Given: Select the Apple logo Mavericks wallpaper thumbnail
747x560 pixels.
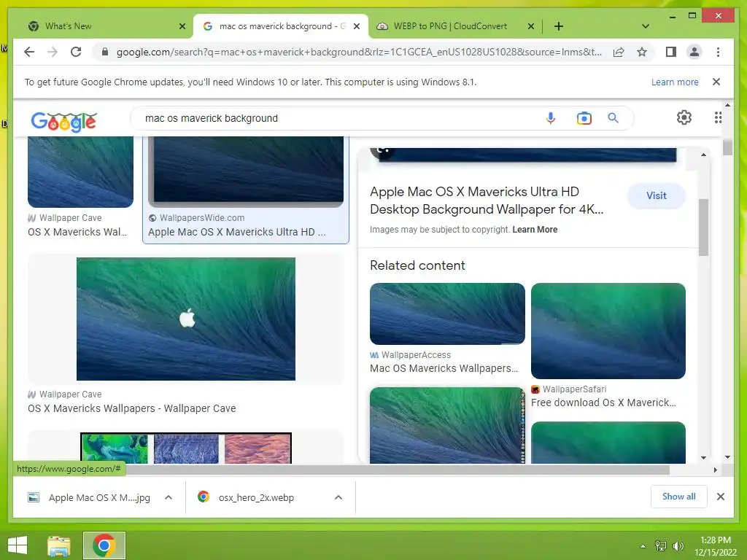Looking at the screenshot, I should (x=186, y=319).
